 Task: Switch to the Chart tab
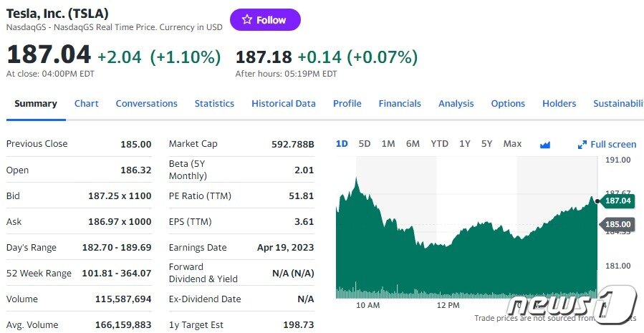click(87, 103)
